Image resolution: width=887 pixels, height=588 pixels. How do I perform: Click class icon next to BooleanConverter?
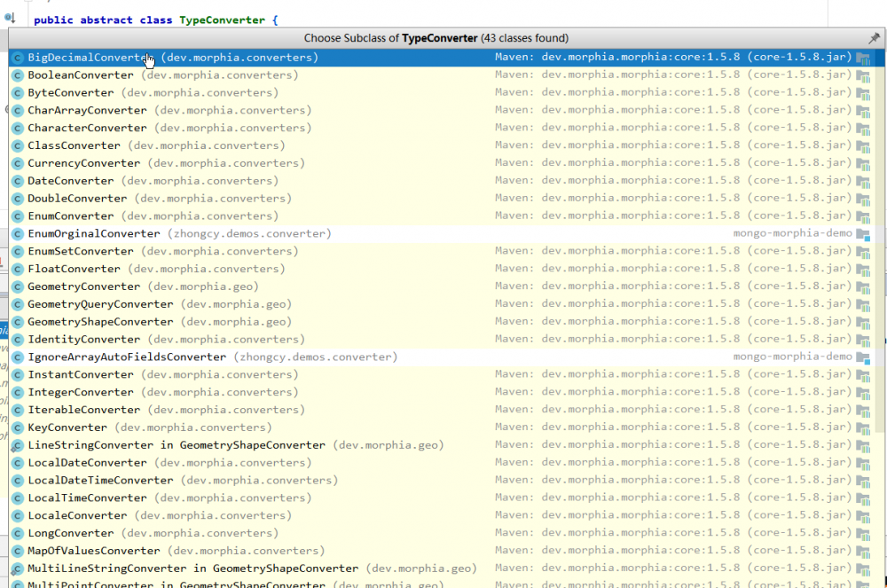point(17,75)
